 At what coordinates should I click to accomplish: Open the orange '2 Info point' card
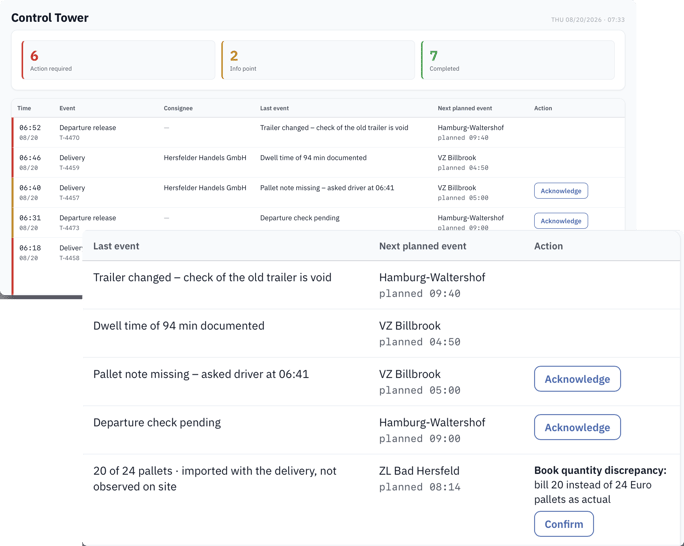point(318,60)
